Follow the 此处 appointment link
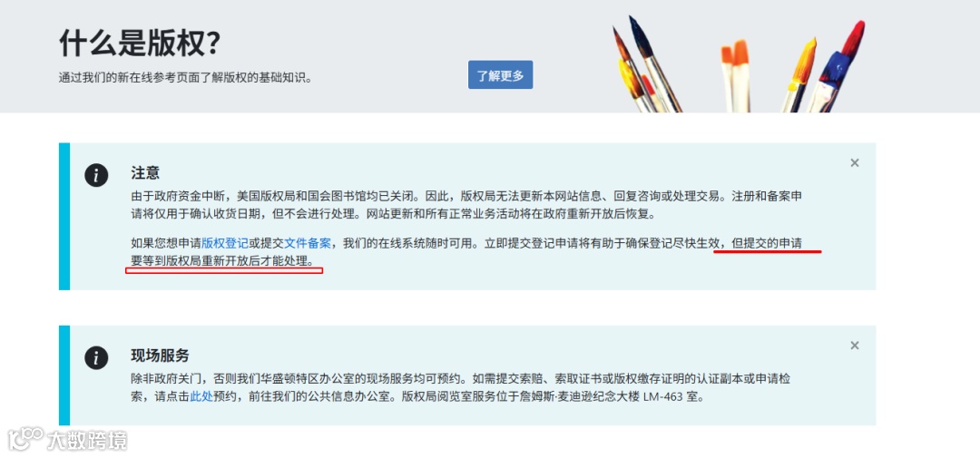This screenshot has width=980, height=458. [201, 396]
